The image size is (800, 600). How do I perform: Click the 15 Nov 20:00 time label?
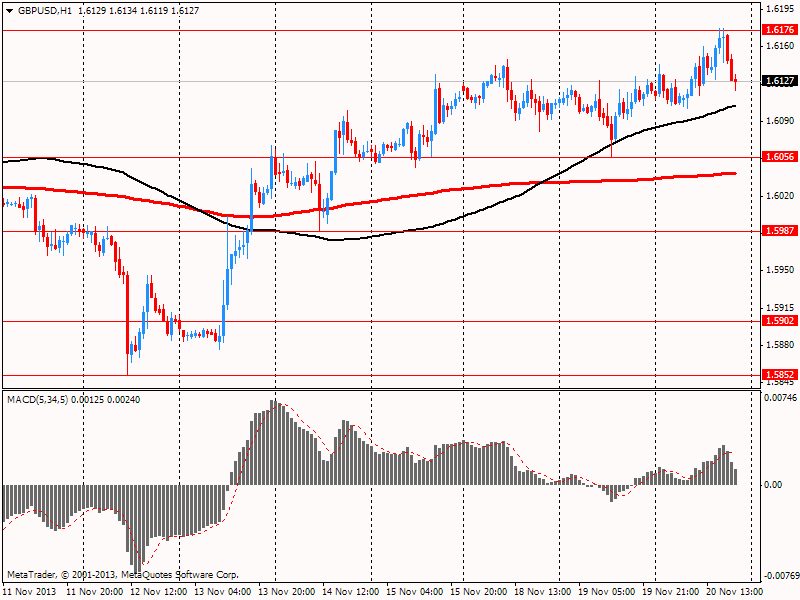[x=479, y=592]
